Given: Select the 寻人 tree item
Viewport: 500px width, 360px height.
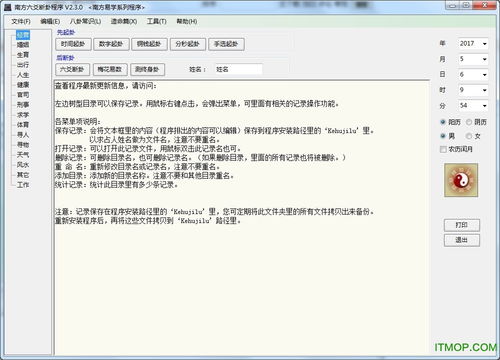Looking at the screenshot, I should (23, 135).
